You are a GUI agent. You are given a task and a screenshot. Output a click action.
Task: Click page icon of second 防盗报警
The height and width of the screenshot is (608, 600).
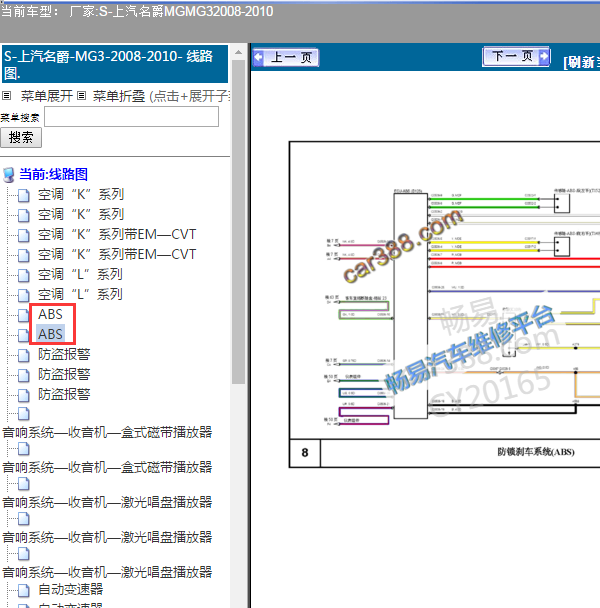tap(24, 376)
